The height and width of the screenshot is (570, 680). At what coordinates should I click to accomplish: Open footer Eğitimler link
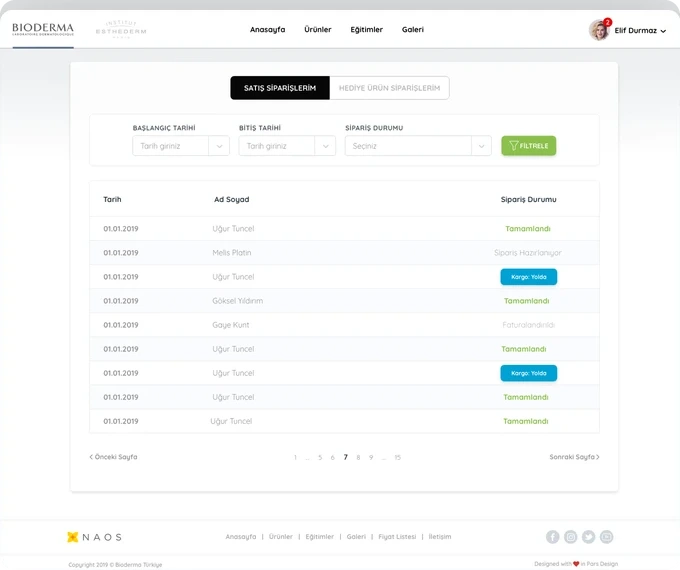click(x=320, y=537)
